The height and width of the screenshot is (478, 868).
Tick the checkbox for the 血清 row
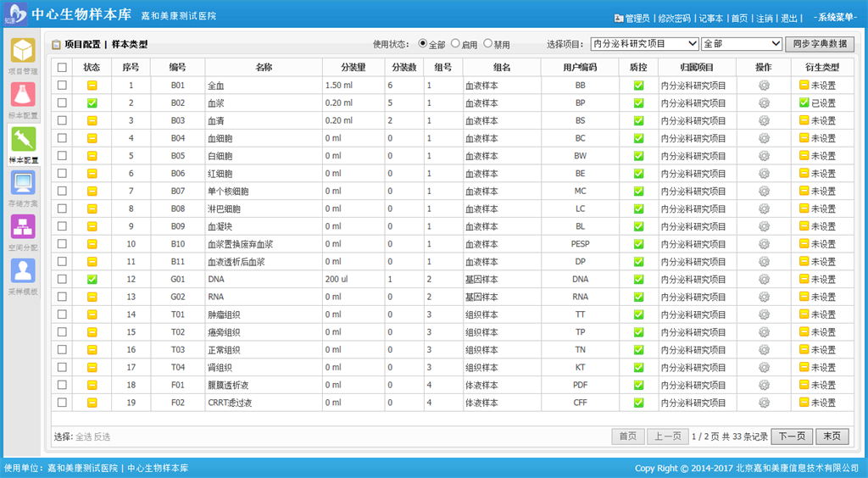click(x=62, y=121)
